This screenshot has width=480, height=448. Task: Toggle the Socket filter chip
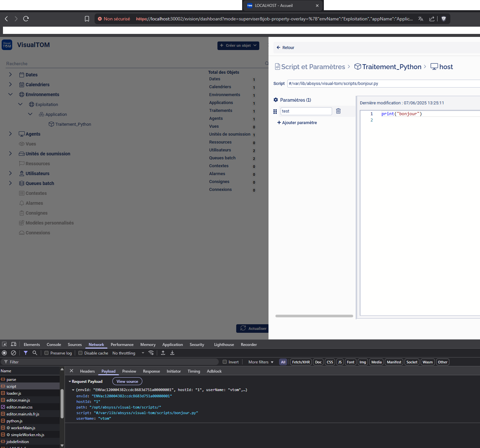412,362
